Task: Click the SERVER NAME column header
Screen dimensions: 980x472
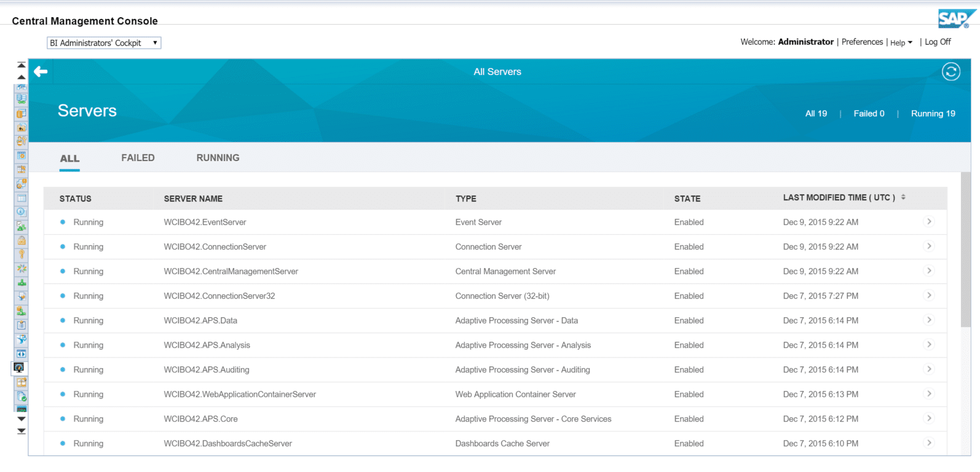Action: [x=193, y=199]
